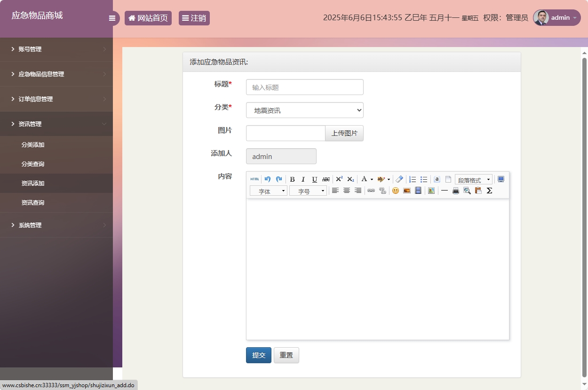Switch the editor to HTML source mode

tap(254, 179)
